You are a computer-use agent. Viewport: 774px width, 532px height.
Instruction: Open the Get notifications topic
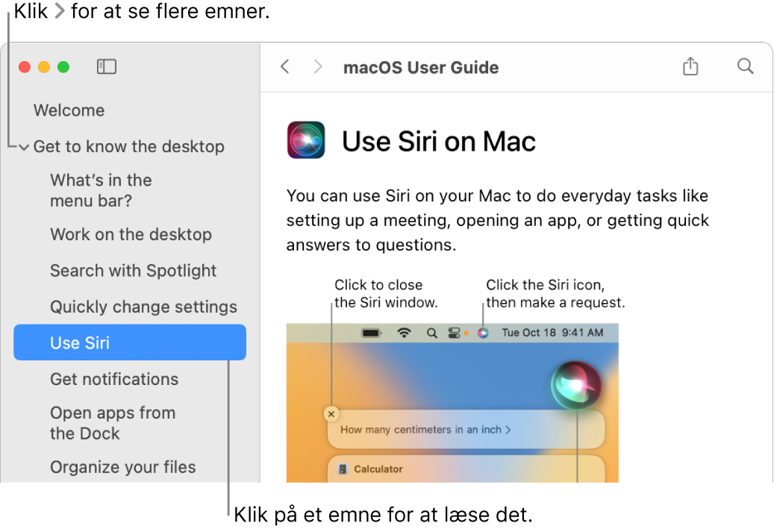(x=114, y=379)
